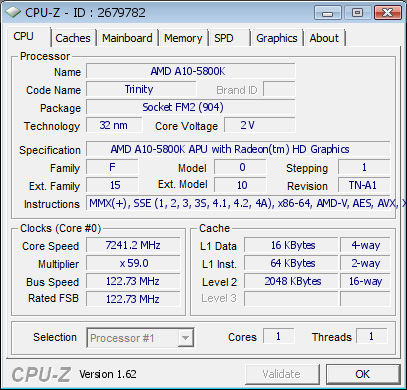
Task: Click the Cores count field
Action: [279, 336]
